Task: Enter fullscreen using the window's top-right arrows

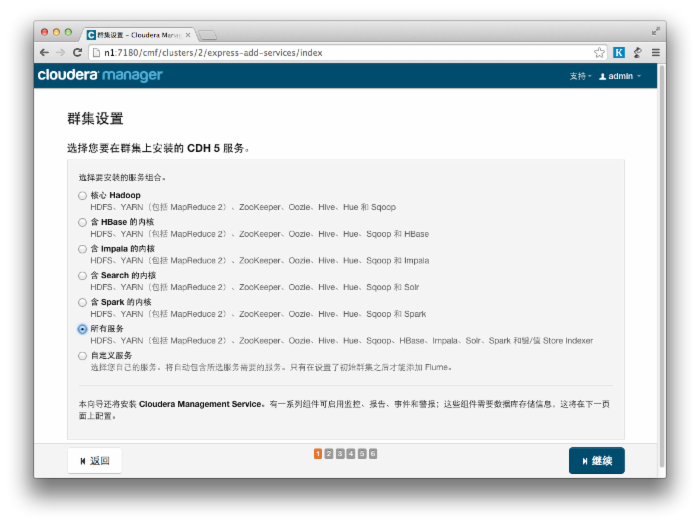Action: click(656, 31)
